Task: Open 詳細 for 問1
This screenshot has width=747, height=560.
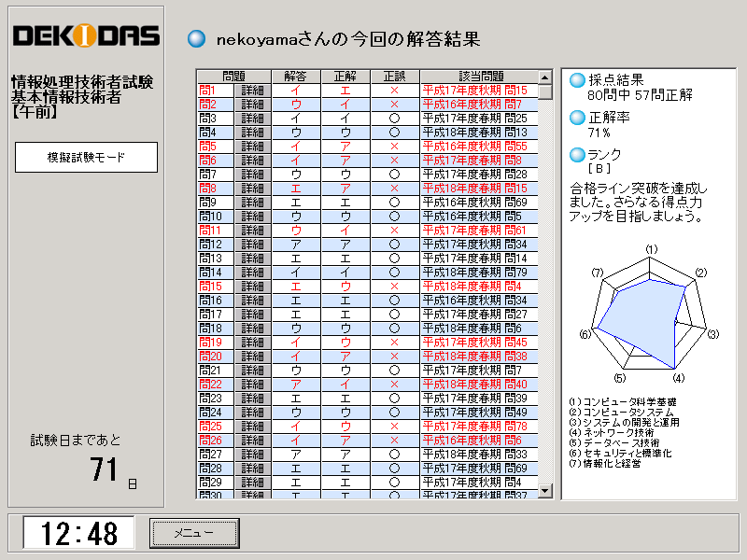Action: tap(252, 91)
